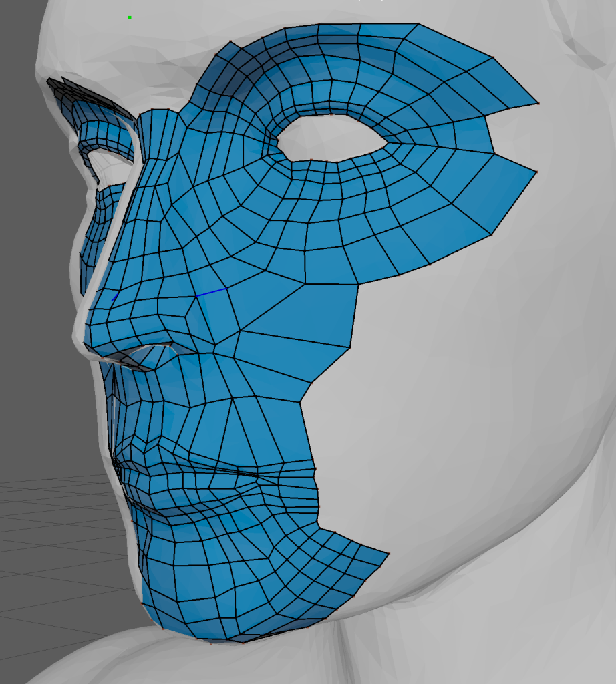Select the blue highlighted edge on the cheek
The width and height of the screenshot is (616, 684).
click(210, 292)
